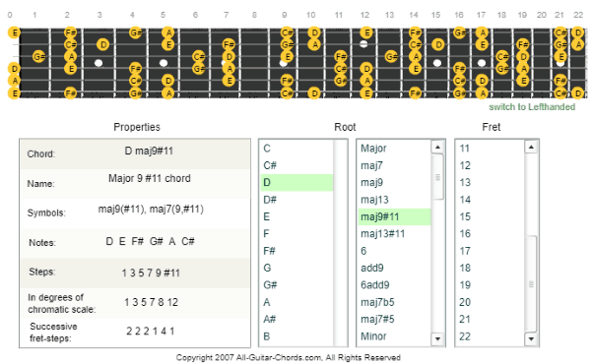Select fret 13 in Fret list
Image resolution: width=591 pixels, height=364 pixels.
[x=491, y=183]
